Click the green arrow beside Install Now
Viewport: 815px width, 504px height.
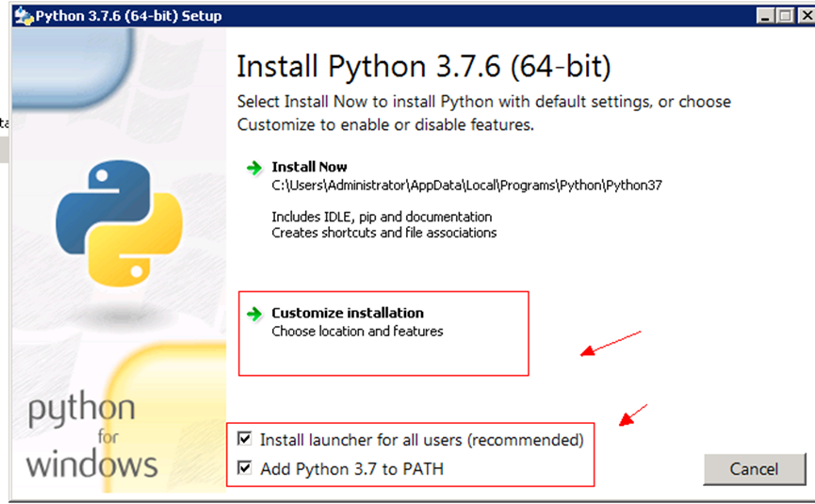[254, 168]
